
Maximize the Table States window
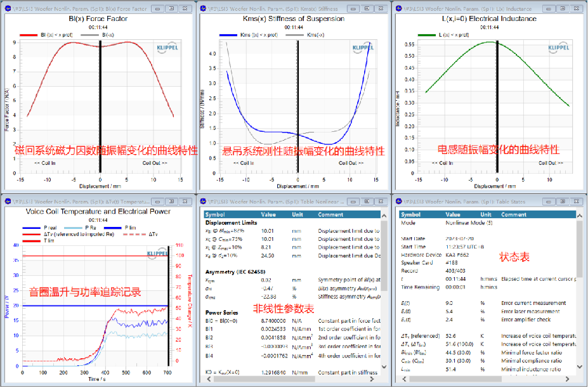click(563, 202)
